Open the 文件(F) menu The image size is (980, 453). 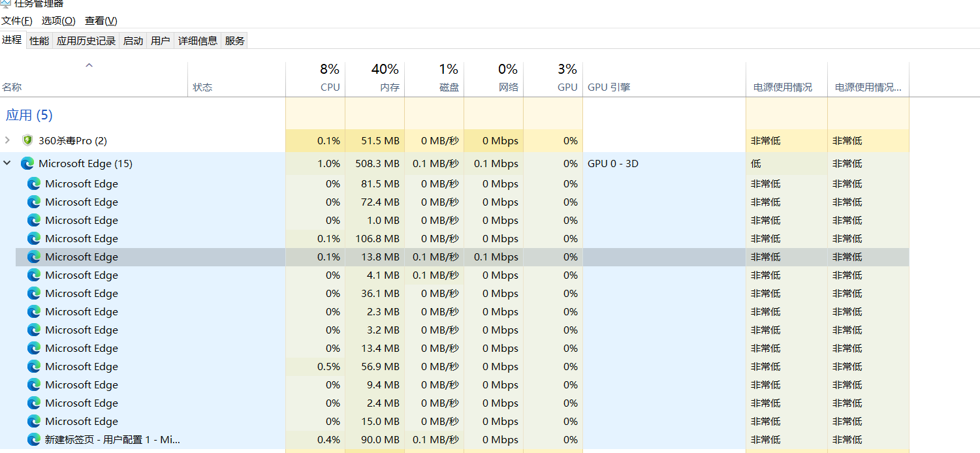[17, 21]
